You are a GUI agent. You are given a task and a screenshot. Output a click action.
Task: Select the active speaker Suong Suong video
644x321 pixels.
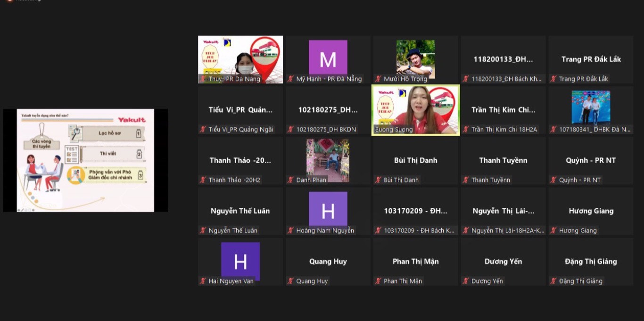(415, 110)
